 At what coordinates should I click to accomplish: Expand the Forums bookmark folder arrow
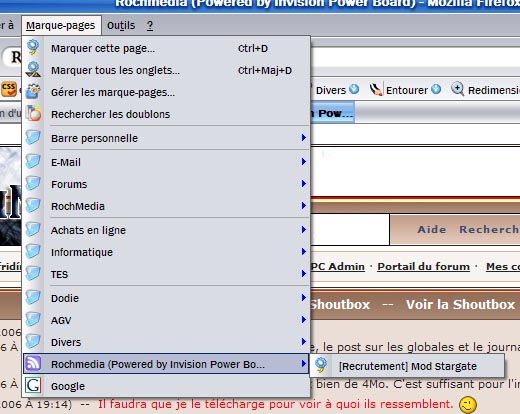coord(304,183)
